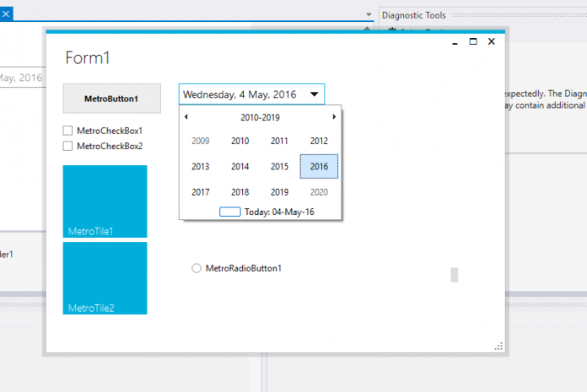Choose year 2012 in the calendar

tap(319, 141)
